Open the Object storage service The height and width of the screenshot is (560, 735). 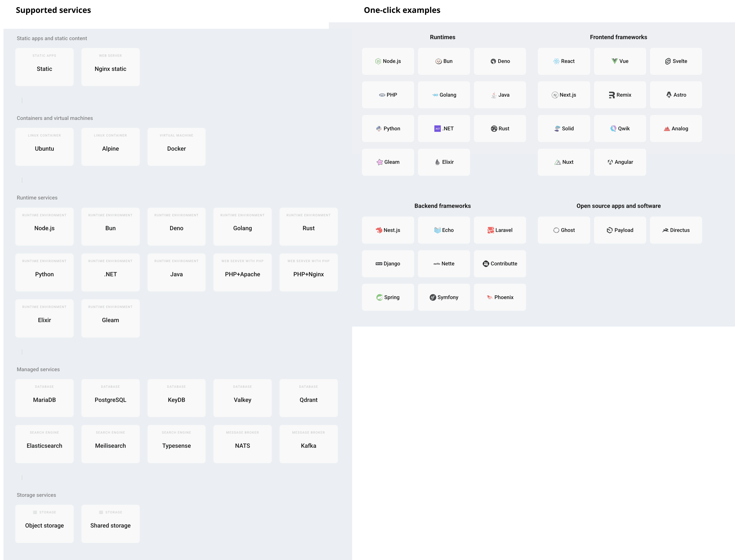coord(44,524)
